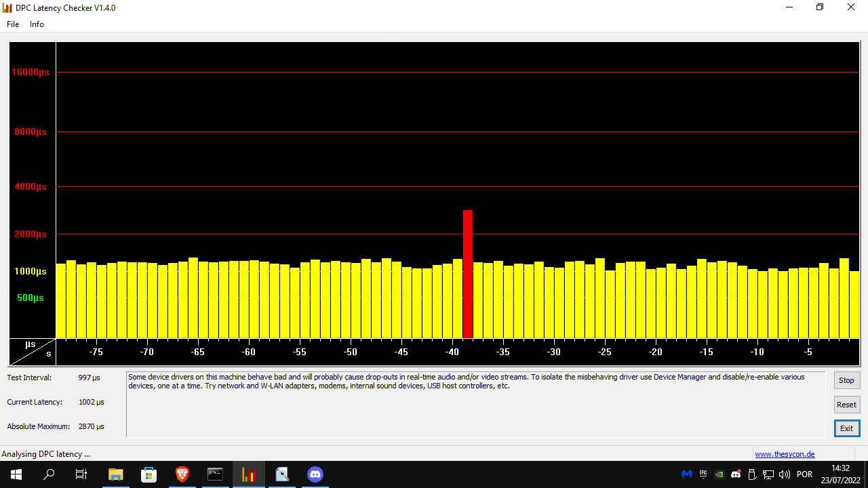868x488 pixels.
Task: Open the www.thesycon.de link
Action: click(785, 454)
